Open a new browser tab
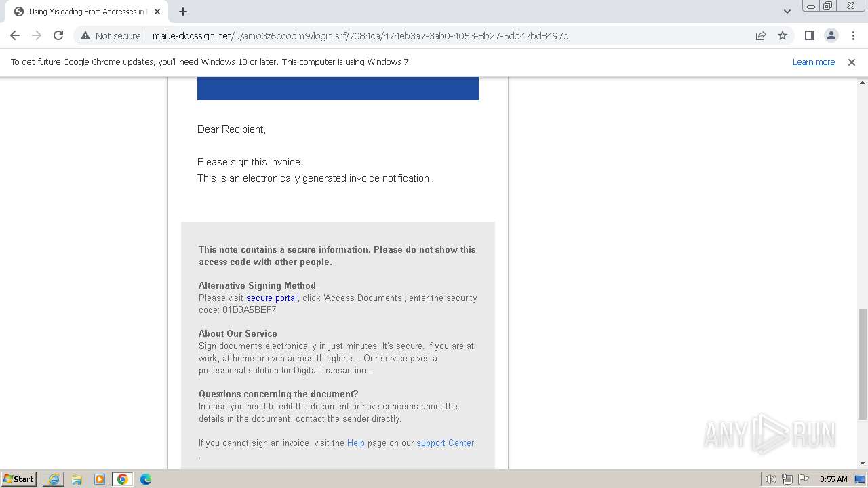The width and height of the screenshot is (868, 488). [x=183, y=12]
